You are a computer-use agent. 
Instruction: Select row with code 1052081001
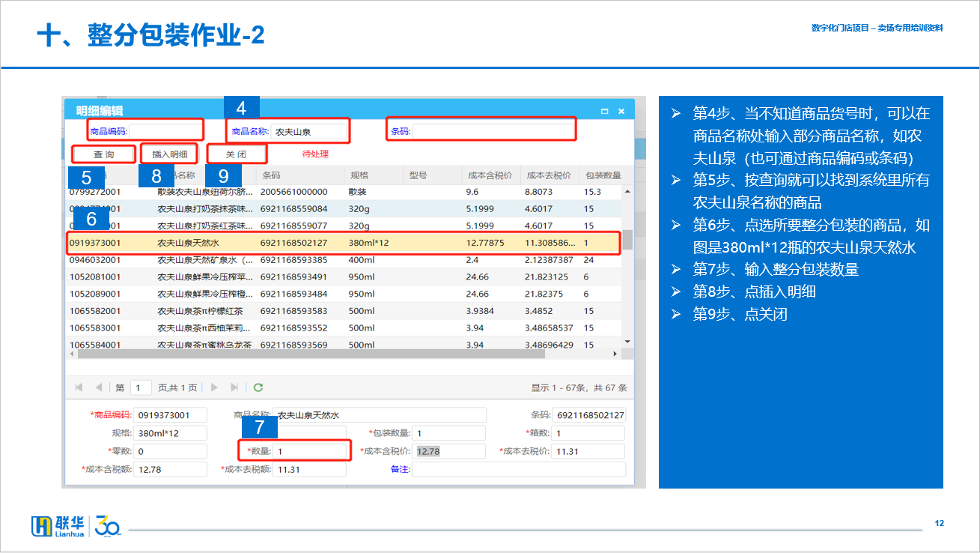point(344,277)
